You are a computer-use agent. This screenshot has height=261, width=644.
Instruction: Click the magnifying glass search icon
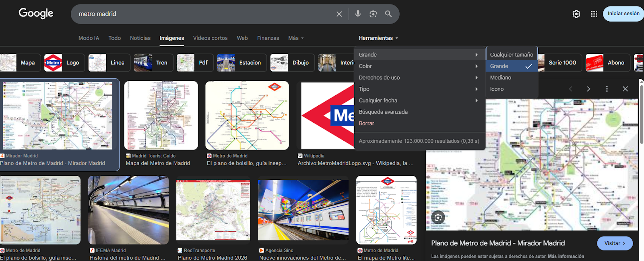point(388,14)
